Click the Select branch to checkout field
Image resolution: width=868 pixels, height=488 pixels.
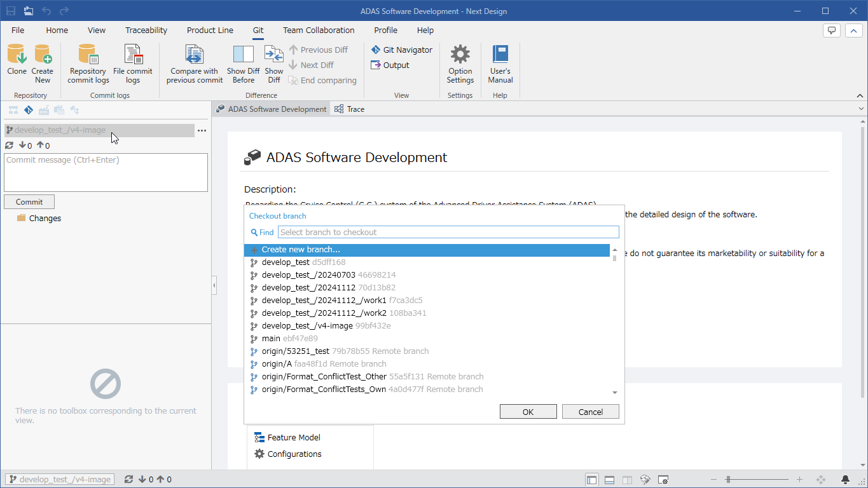(448, 232)
